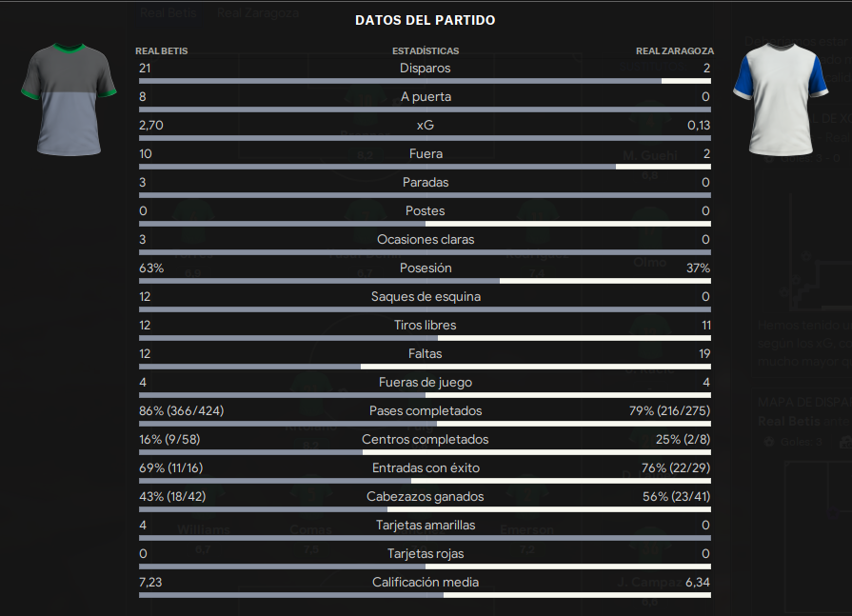Viewport: 852px width, 616px height.
Task: Click the Disparos comparison bar
Action: (x=425, y=81)
